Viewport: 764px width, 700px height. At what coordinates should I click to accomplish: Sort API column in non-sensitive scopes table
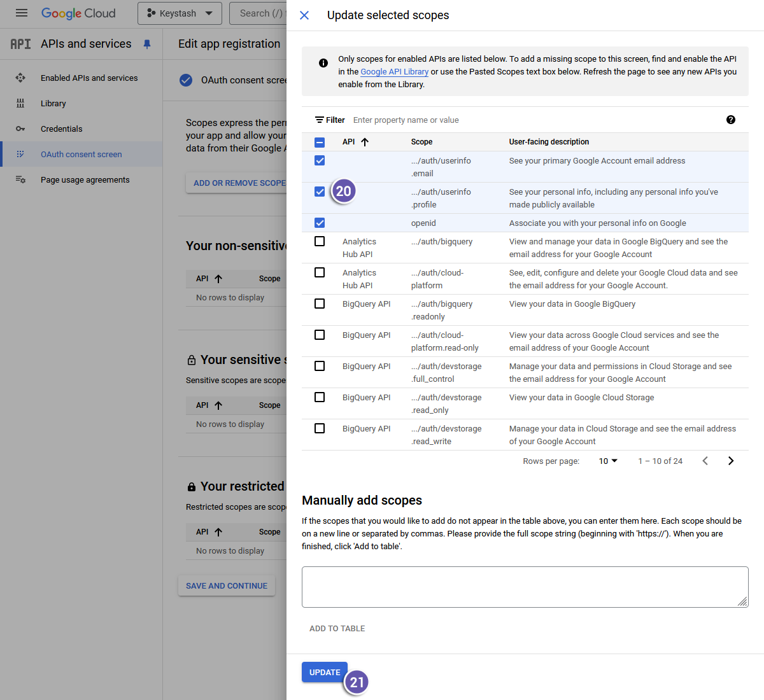point(218,279)
